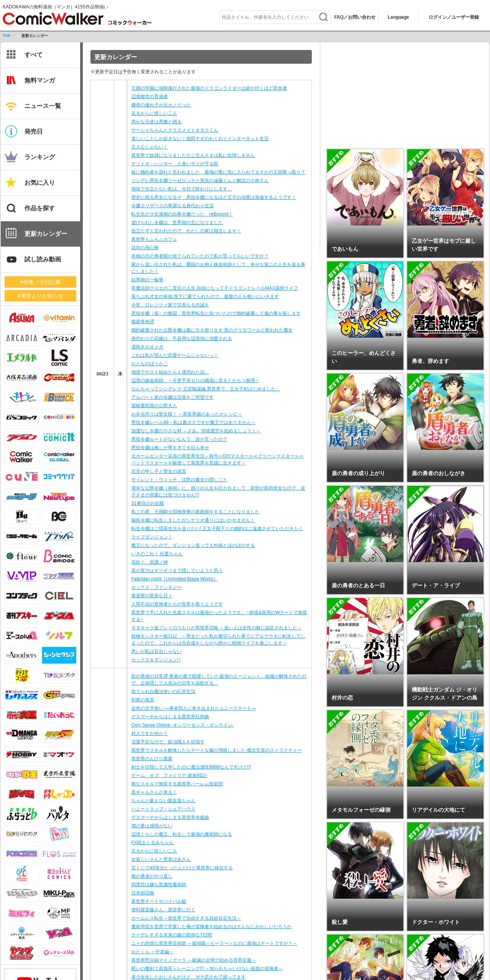This screenshot has width=490, height=980.
Task: Open 機動戦士ガンダム ククルス・ドアンの島 thumbnail
Action: (445, 652)
